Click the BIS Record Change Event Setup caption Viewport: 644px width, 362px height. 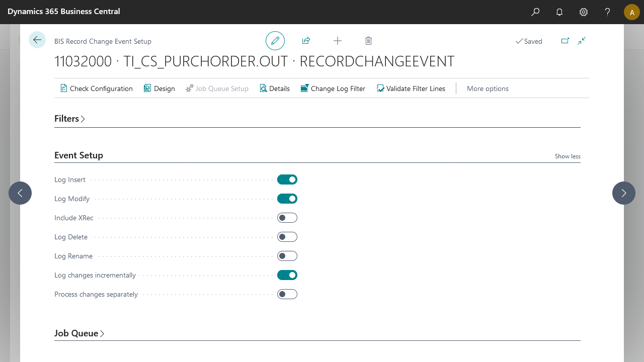coord(103,41)
